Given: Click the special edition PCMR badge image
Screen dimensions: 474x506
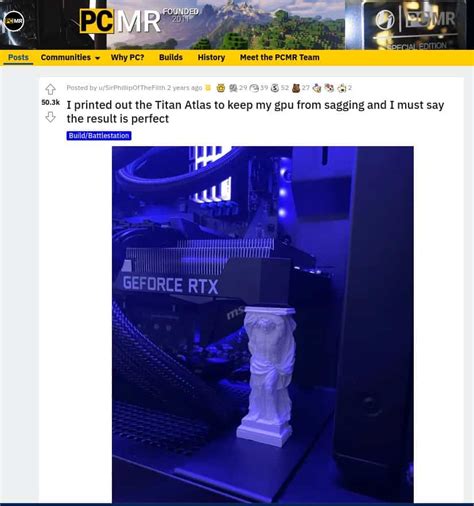Looking at the screenshot, I should coord(415,25).
